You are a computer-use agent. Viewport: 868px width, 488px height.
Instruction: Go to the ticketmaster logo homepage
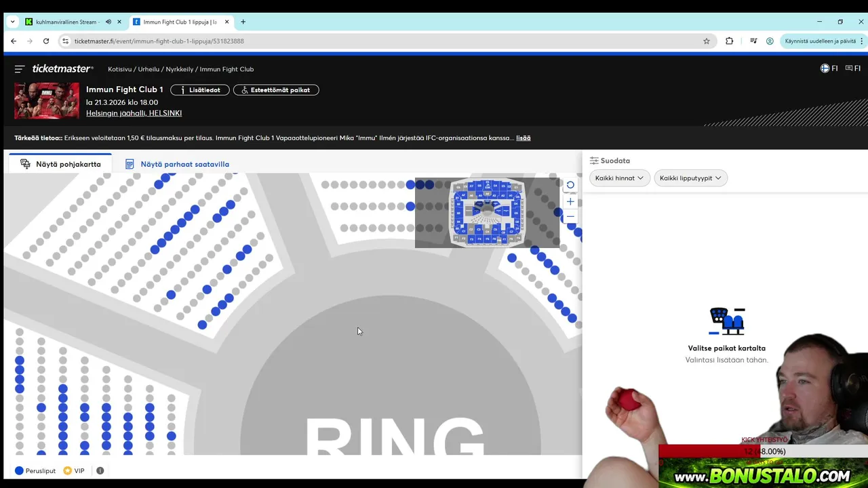coord(62,69)
